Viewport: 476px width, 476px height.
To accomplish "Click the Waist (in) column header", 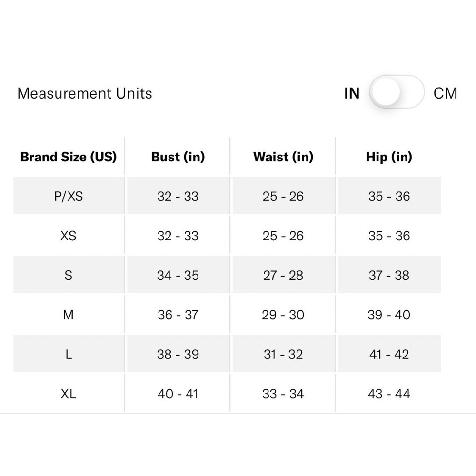I will pyautogui.click(x=283, y=157).
